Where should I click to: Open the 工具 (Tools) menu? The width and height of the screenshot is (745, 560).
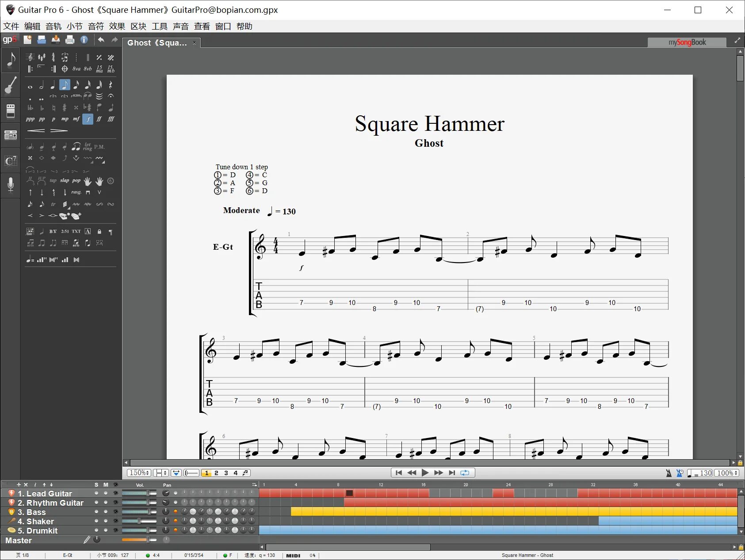(160, 27)
